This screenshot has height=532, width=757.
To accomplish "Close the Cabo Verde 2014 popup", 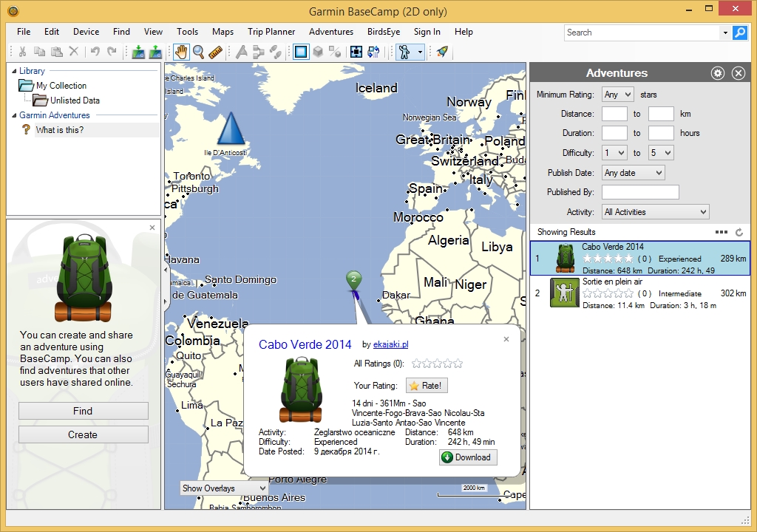I will pos(506,339).
